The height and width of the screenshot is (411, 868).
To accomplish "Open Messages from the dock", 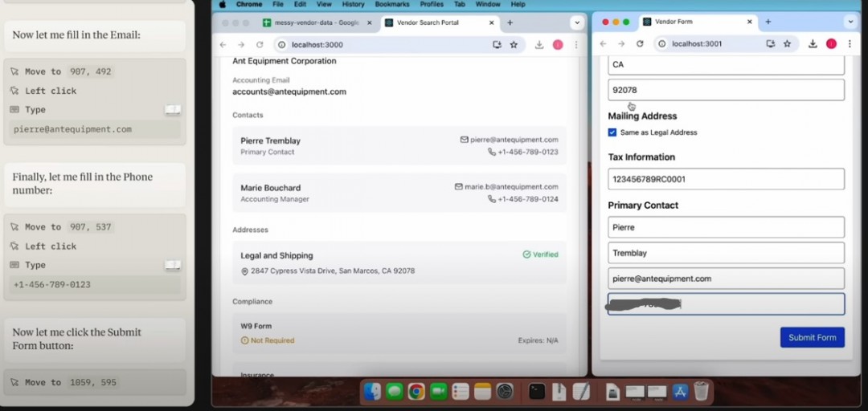I will [394, 392].
